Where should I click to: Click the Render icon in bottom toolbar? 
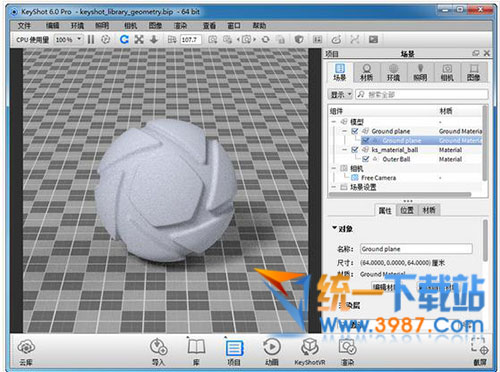coord(347,352)
